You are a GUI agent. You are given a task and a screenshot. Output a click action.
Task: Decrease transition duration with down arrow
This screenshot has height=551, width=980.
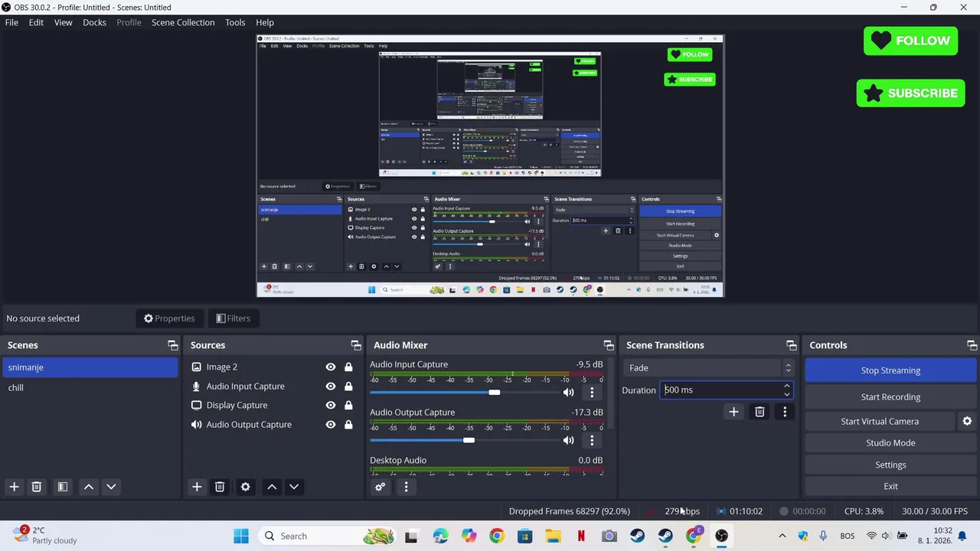click(786, 394)
